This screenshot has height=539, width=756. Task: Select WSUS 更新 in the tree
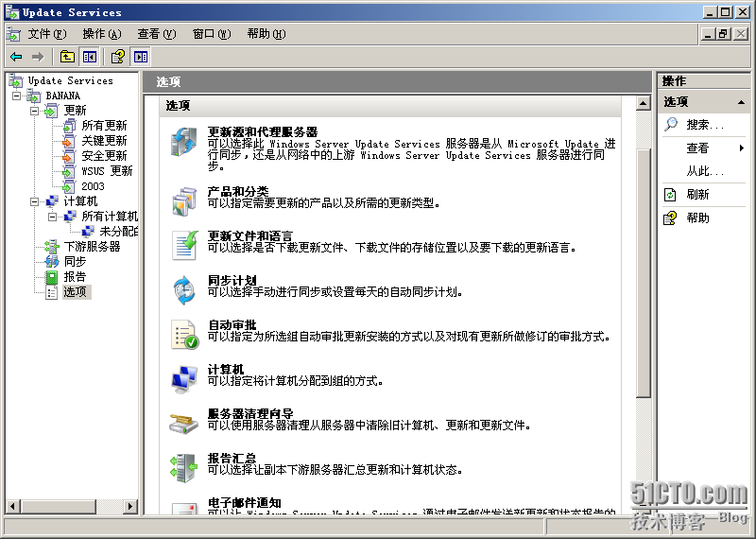pyautogui.click(x=107, y=171)
